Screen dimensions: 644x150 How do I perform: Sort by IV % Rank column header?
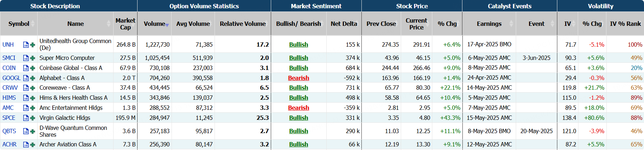point(625,24)
